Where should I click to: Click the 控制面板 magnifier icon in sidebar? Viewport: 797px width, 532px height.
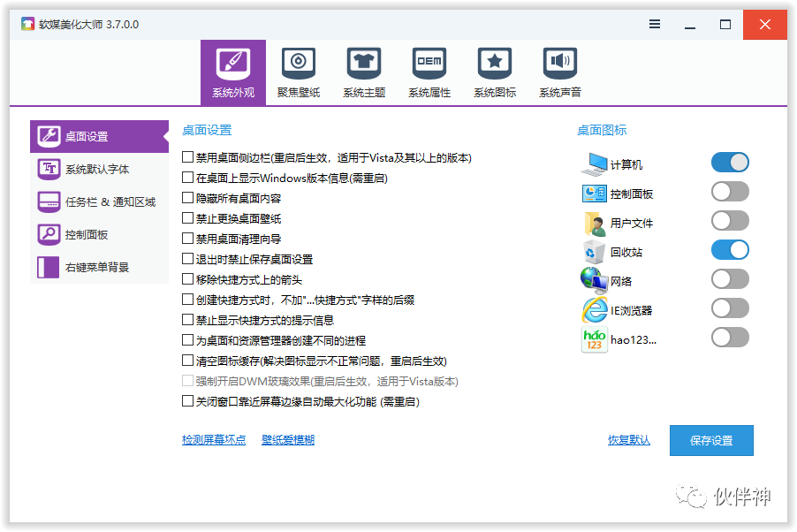[49, 234]
